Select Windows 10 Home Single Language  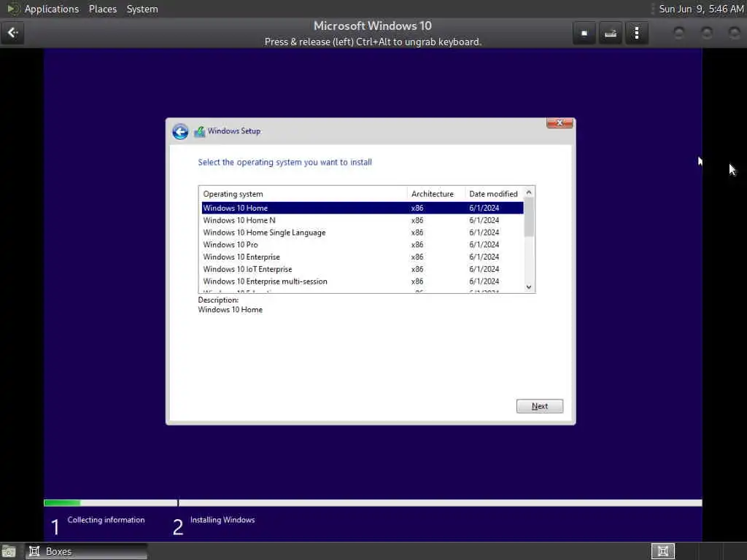coord(362,233)
